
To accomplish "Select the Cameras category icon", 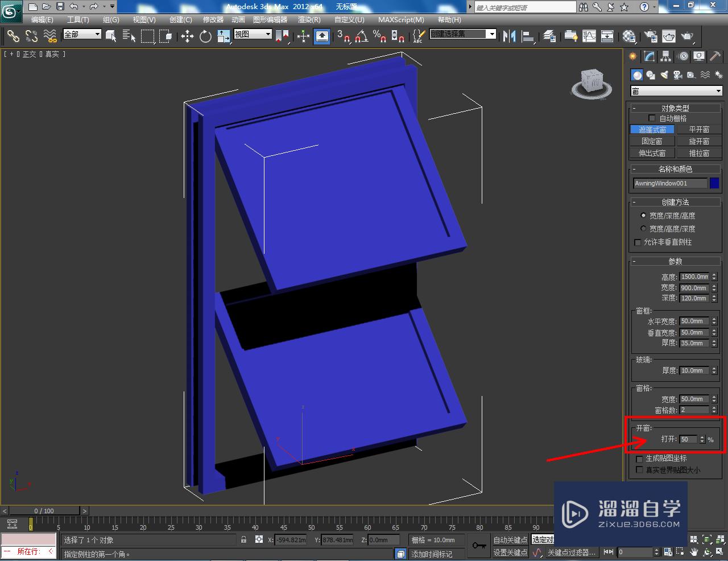I will click(x=677, y=75).
